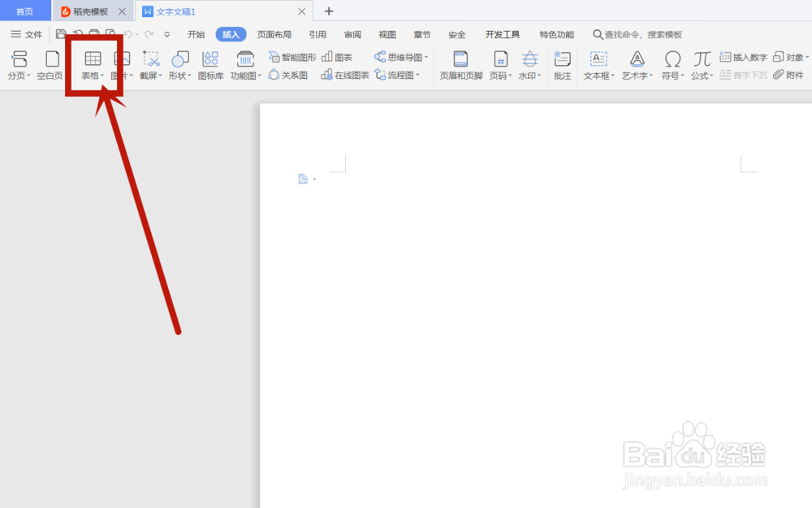Switch to the 审阅 ribbon tab
This screenshot has height=508, width=812.
click(x=352, y=34)
